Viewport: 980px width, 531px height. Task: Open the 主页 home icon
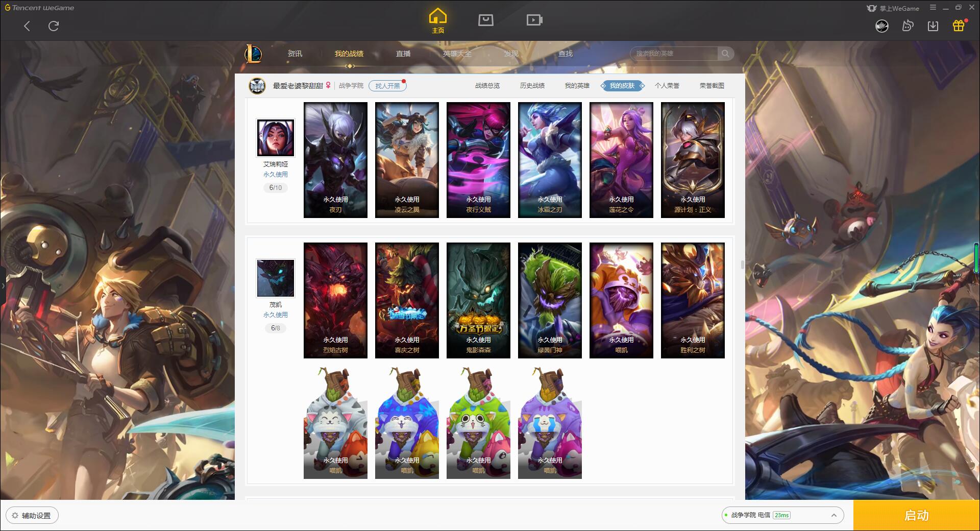438,21
